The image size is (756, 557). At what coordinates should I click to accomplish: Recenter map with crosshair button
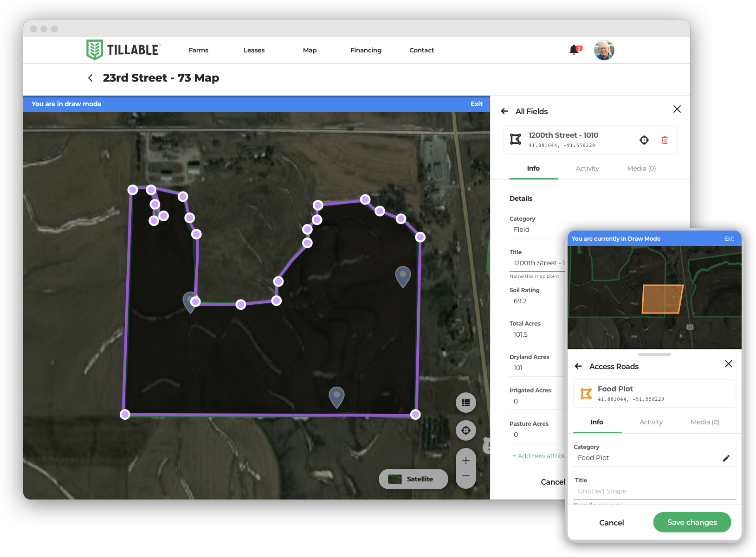(466, 430)
